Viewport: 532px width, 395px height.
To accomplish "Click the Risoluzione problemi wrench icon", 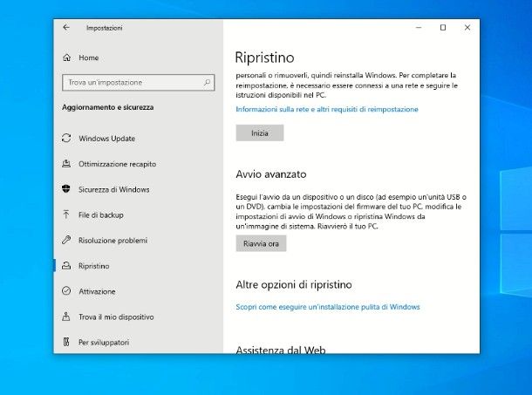I will tap(66, 240).
